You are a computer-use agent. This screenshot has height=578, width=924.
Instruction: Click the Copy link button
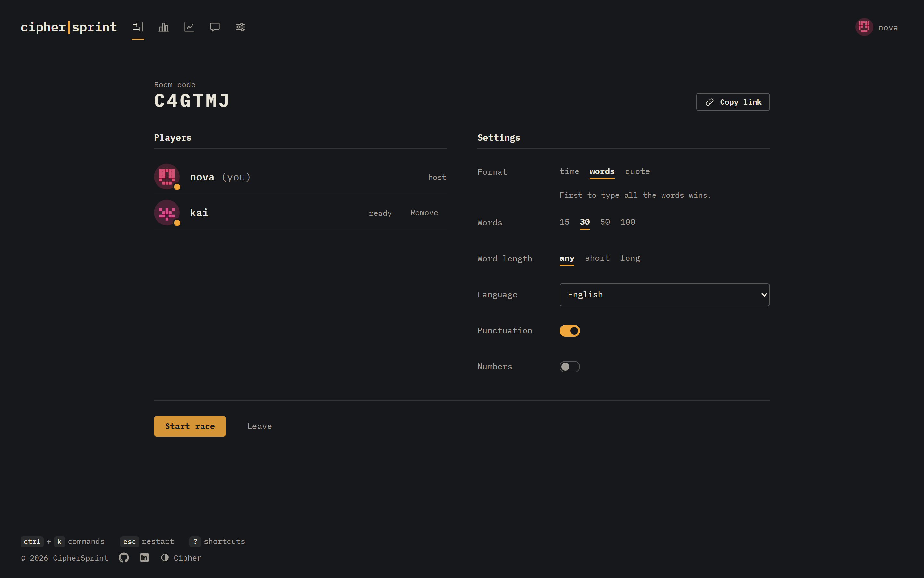click(x=733, y=102)
